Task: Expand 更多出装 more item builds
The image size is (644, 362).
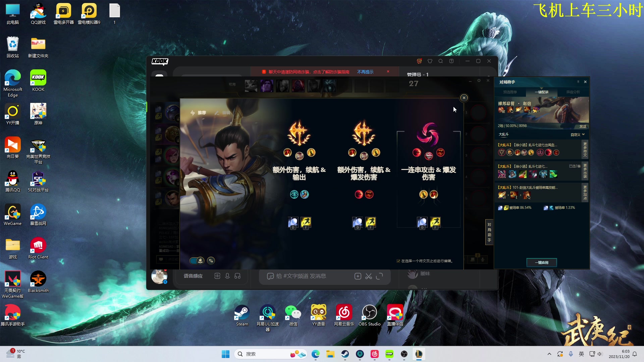Action: click(585, 171)
